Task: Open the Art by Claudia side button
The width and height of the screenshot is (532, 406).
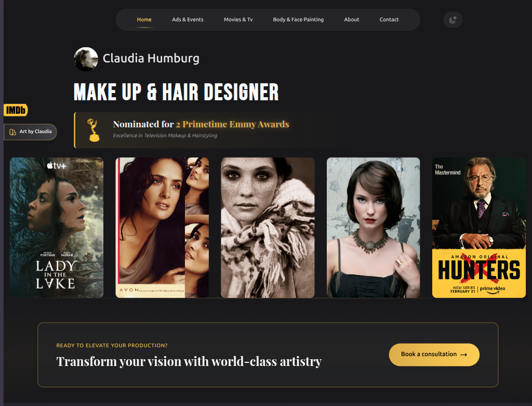Action: (31, 132)
